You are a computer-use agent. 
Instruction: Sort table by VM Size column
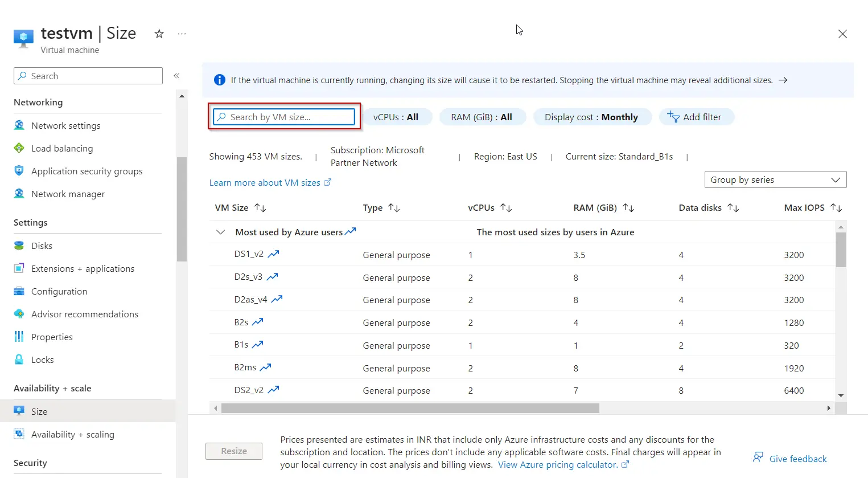(x=260, y=208)
